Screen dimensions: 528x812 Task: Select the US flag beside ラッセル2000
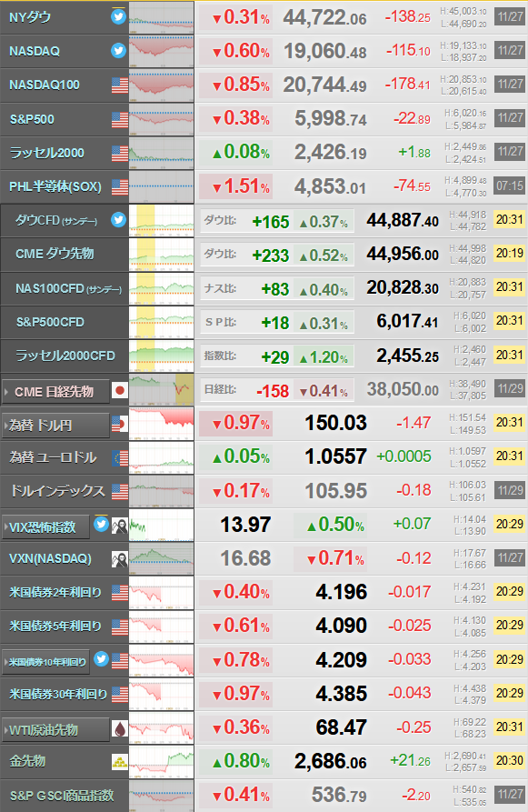(120, 154)
